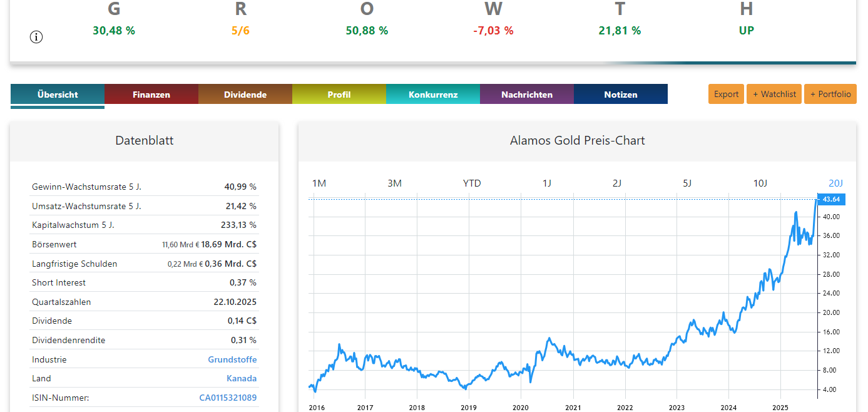Set chart range to 1M
Viewport: 868px width, 412px height.
tap(319, 183)
